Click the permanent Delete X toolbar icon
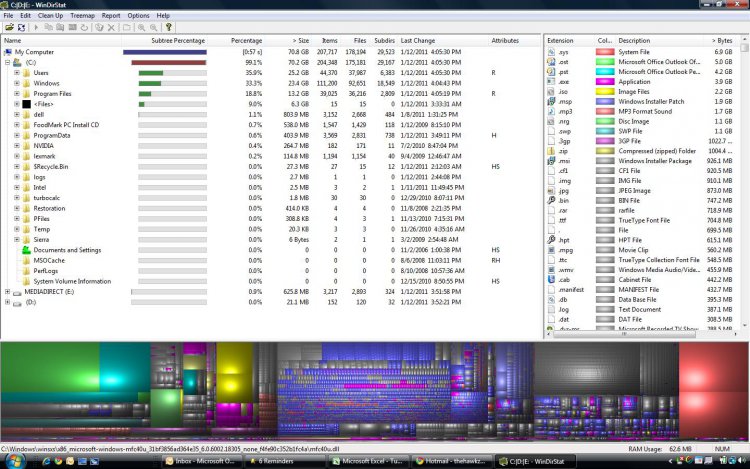This screenshot has height=469, width=750. pyautogui.click(x=111, y=28)
